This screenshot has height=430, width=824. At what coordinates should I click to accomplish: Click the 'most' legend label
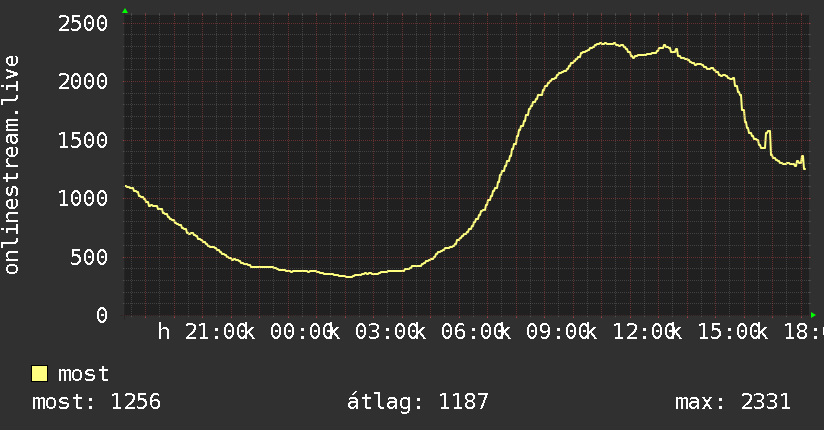(83, 374)
